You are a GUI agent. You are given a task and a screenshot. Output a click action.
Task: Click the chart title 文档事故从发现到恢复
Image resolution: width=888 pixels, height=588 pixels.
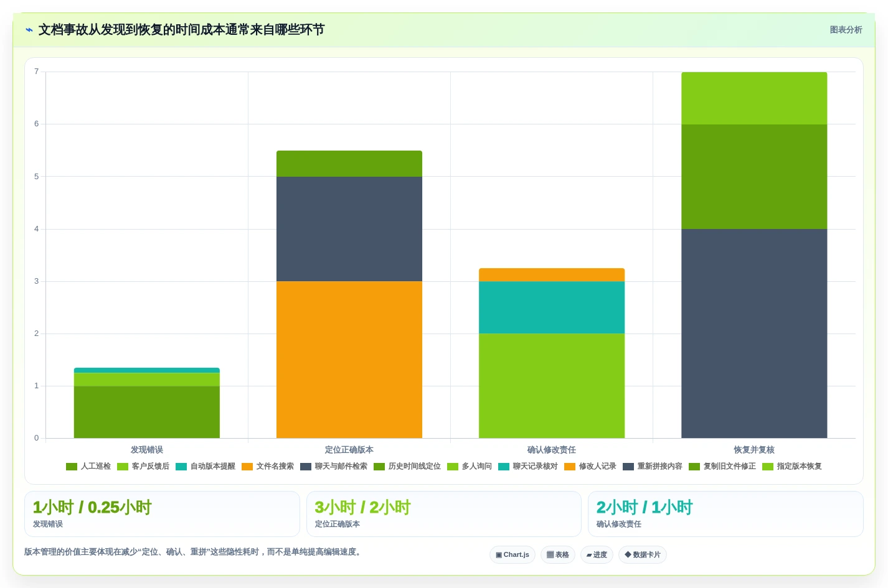click(181, 30)
